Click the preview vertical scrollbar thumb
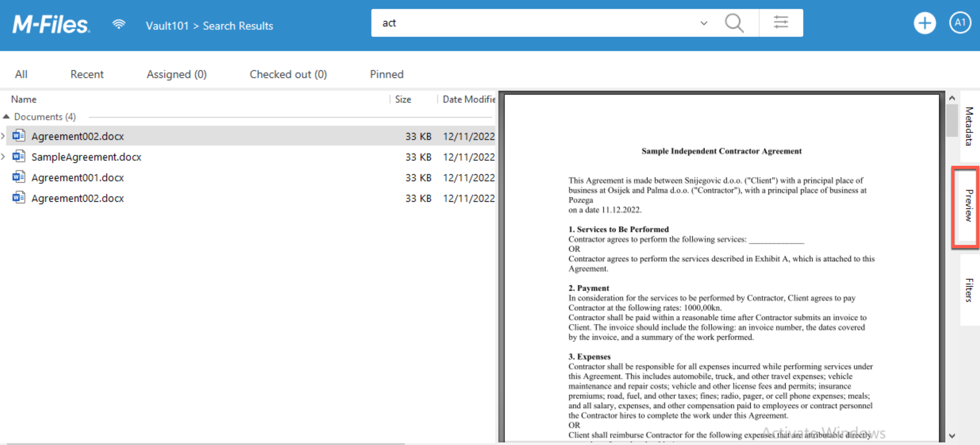This screenshot has width=980, height=445. coord(952,120)
